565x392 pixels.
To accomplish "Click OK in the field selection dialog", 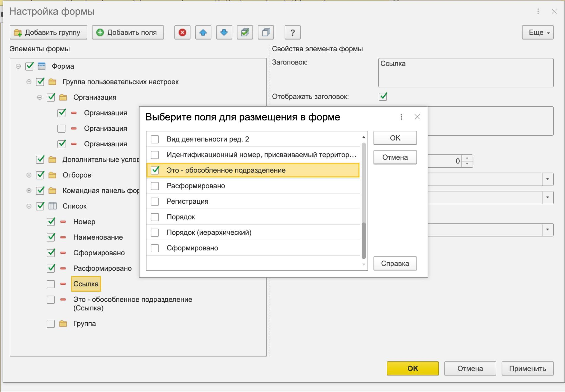I will click(395, 138).
